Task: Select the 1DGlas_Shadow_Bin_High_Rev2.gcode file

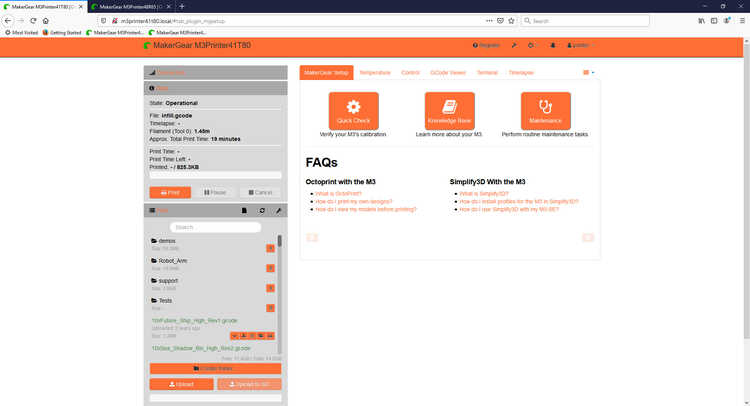Action: (201, 349)
